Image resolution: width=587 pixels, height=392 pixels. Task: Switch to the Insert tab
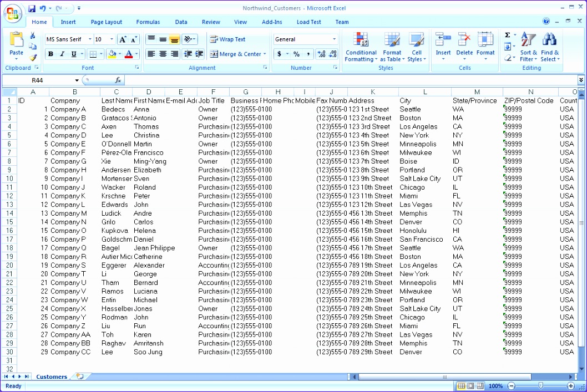click(68, 22)
